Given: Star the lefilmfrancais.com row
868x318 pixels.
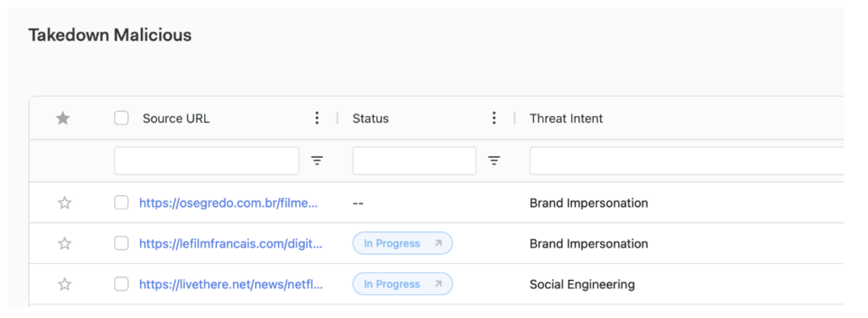Looking at the screenshot, I should pyautogui.click(x=64, y=243).
